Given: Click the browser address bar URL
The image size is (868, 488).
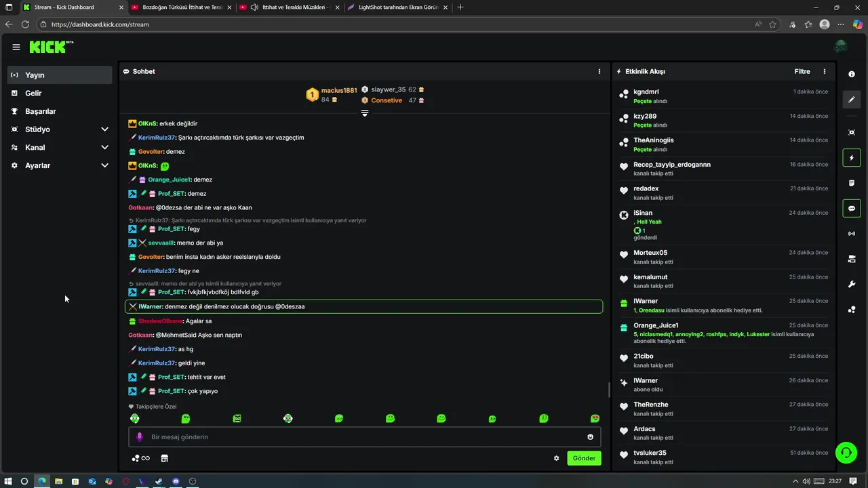Looking at the screenshot, I should (100, 24).
